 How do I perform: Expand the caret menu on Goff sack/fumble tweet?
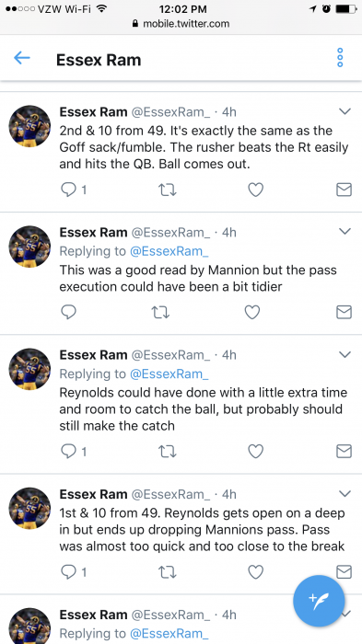point(344,111)
